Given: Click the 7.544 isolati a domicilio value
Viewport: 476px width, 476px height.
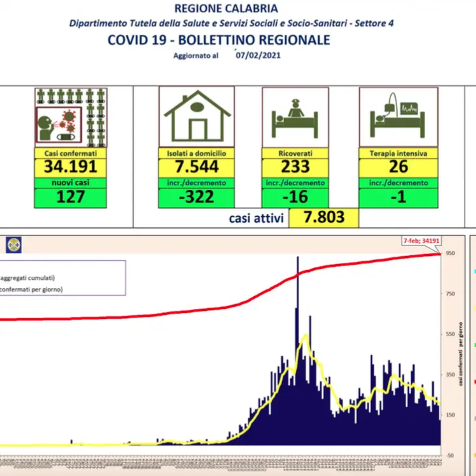Looking at the screenshot, I should coord(197,167).
